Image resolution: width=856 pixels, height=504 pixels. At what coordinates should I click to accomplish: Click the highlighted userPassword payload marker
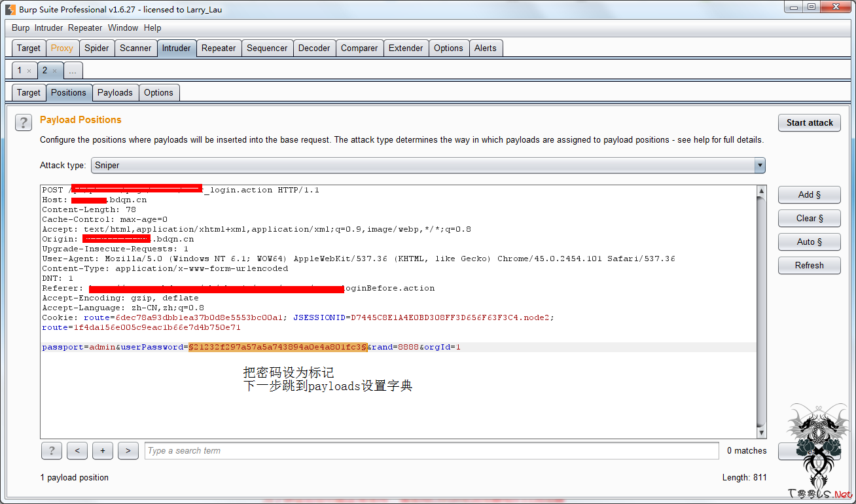pos(277,347)
